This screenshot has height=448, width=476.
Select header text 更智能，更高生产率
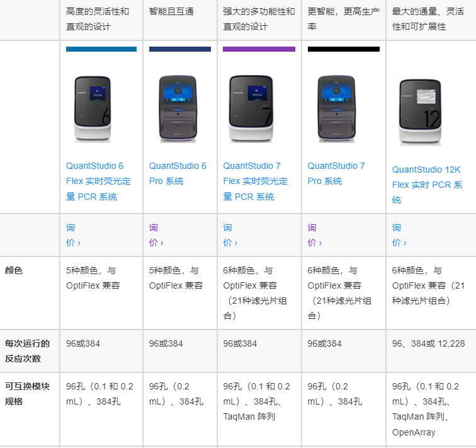[x=344, y=19]
